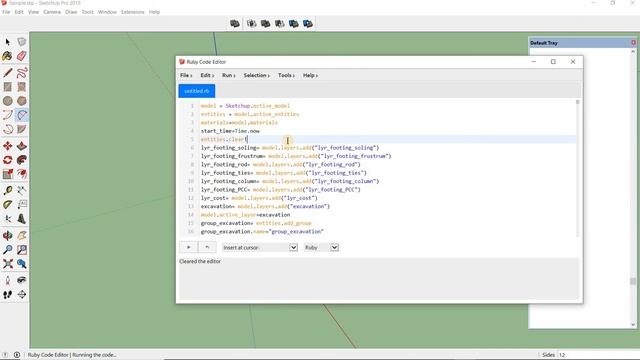Select the Freehand squiggle tool

(x=22, y=73)
